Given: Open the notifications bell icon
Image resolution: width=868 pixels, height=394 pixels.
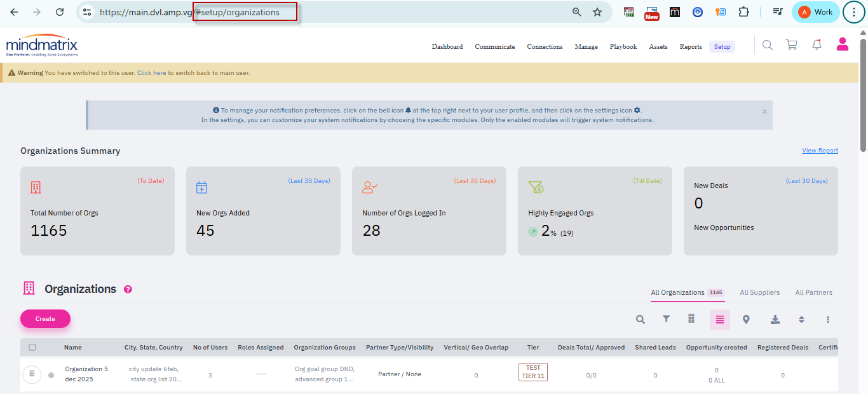Looking at the screenshot, I should coord(817,44).
